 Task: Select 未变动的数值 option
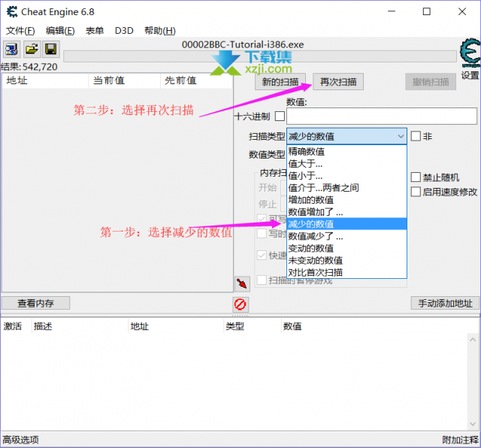pyautogui.click(x=346, y=260)
